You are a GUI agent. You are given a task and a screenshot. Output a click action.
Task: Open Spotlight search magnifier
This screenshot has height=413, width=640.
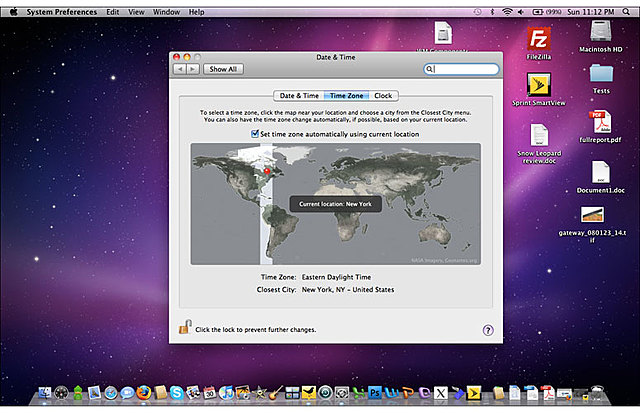pos(626,12)
